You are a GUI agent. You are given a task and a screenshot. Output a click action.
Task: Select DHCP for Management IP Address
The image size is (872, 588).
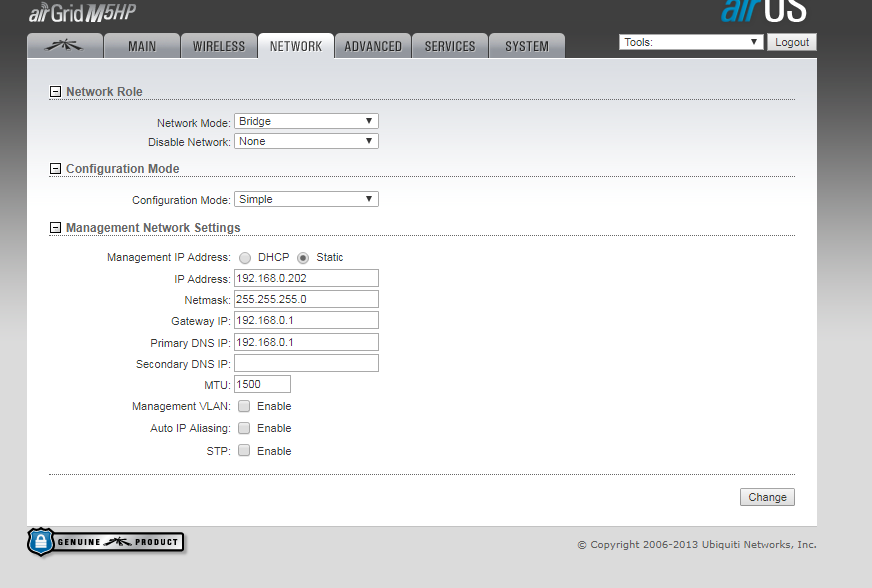point(245,258)
